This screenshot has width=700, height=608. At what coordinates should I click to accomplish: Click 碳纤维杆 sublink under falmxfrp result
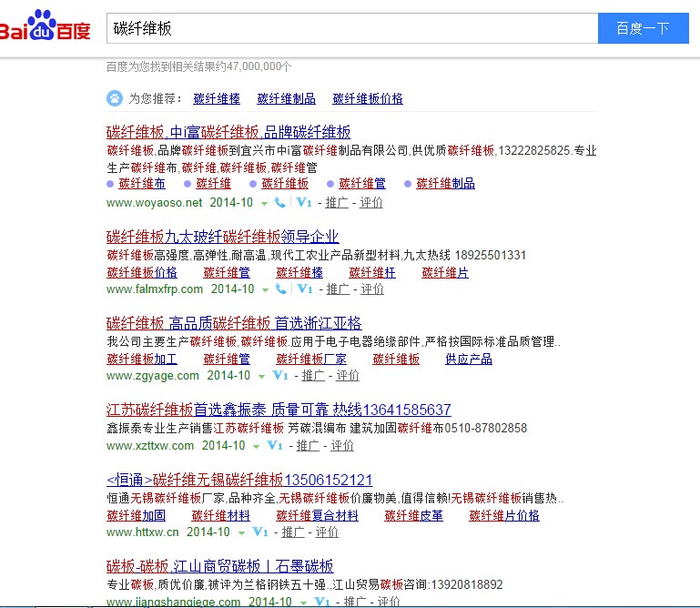pos(372,272)
